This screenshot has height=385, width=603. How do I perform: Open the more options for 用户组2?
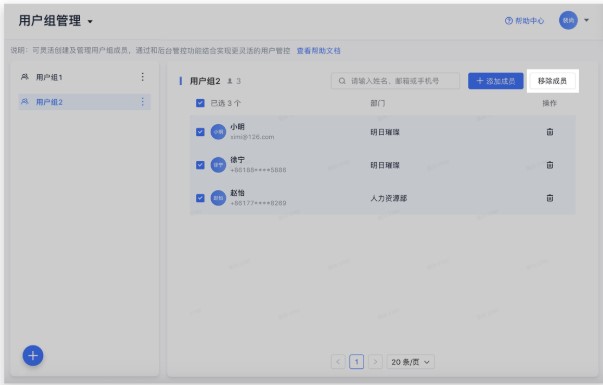tap(142, 102)
